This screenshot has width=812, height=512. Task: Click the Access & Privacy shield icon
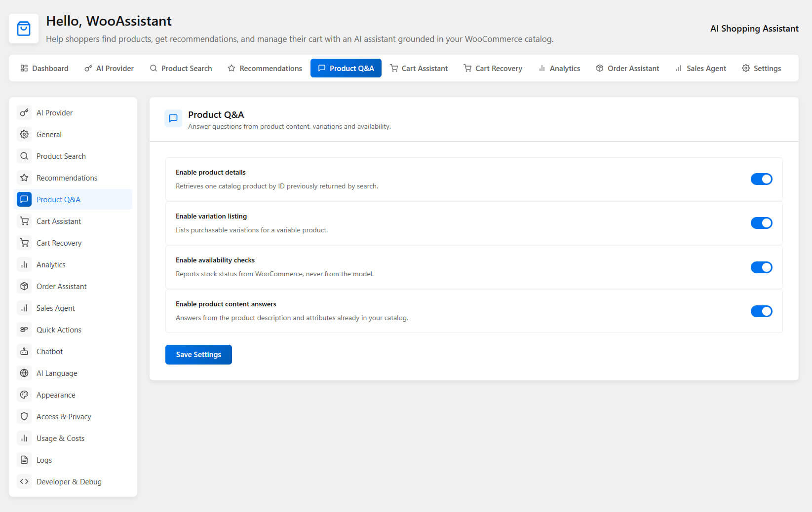(x=24, y=417)
